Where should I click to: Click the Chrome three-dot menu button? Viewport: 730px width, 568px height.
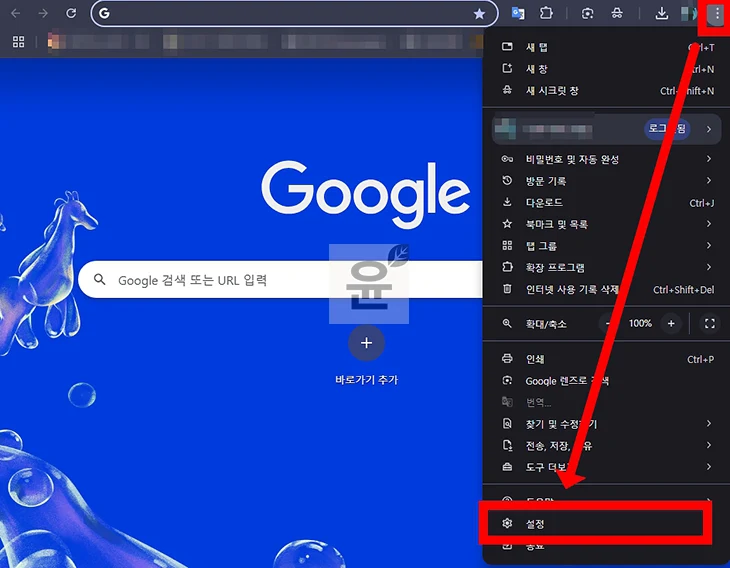[715, 14]
